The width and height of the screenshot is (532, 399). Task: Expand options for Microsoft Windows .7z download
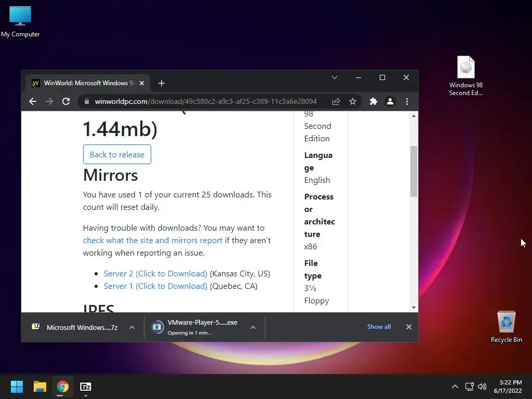(132, 327)
